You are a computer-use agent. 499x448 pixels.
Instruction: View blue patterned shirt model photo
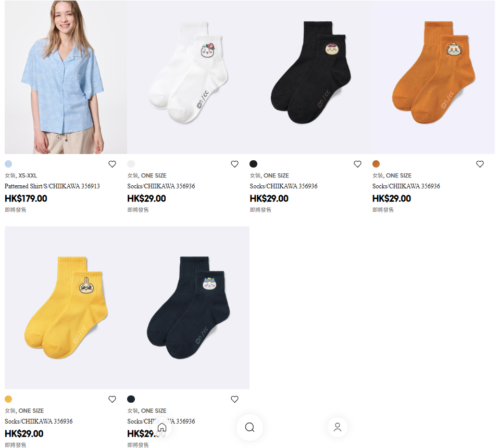66,77
